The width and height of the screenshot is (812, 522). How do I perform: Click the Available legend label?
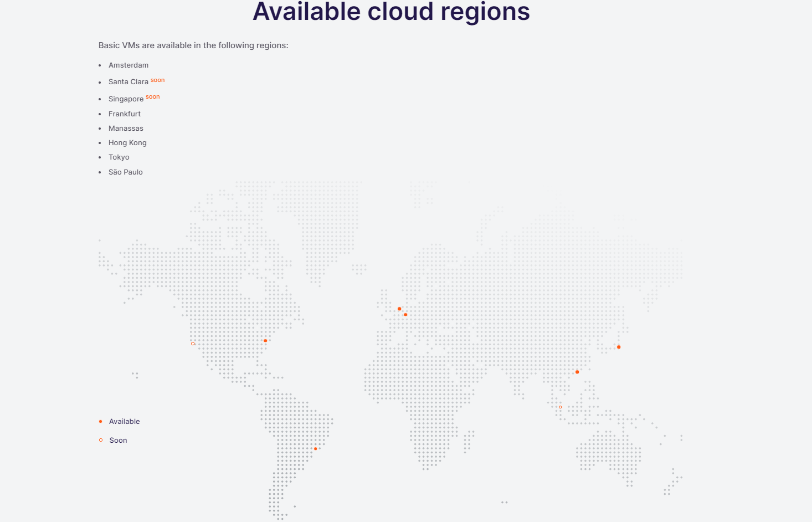click(x=125, y=422)
